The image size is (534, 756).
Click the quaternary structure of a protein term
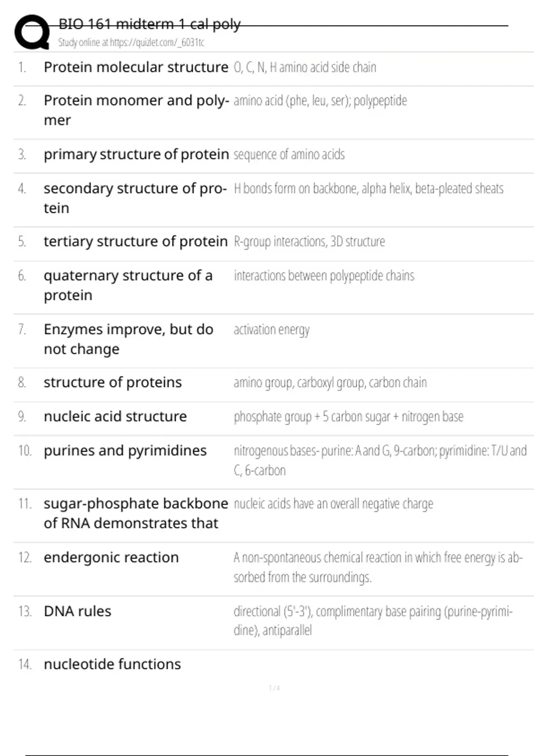[x=128, y=285]
